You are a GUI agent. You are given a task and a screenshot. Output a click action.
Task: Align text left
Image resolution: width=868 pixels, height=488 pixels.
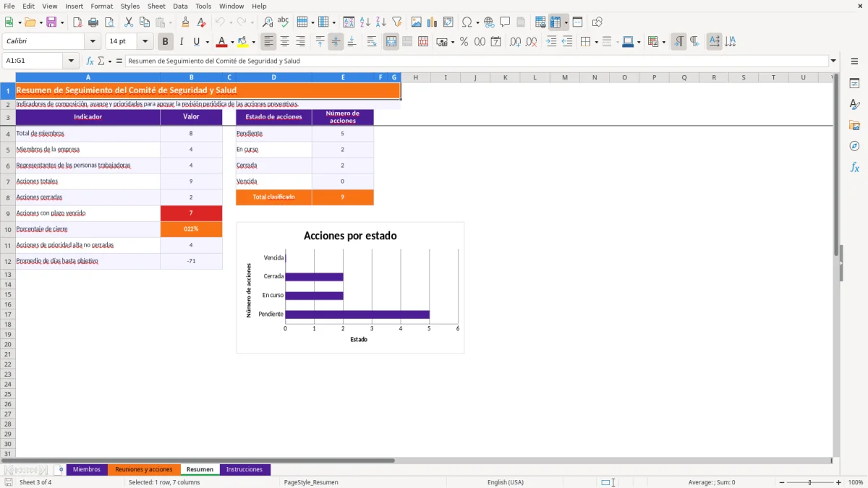pyautogui.click(x=269, y=42)
